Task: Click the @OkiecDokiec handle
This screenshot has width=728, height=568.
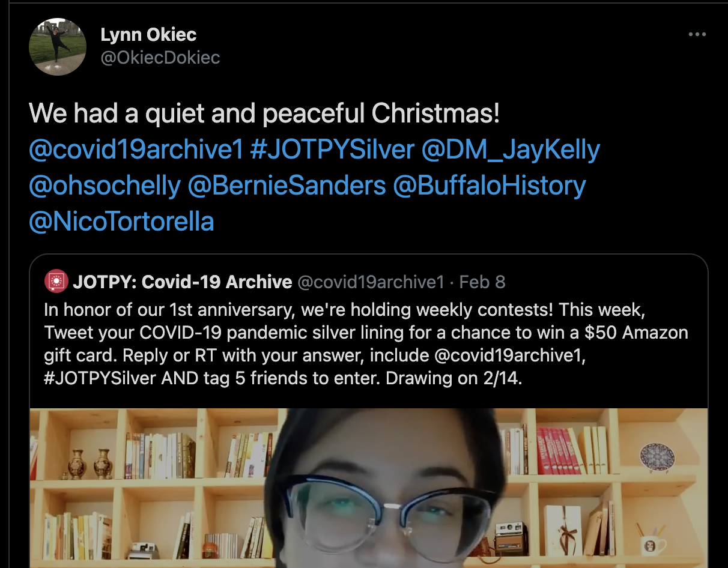Action: (160, 58)
